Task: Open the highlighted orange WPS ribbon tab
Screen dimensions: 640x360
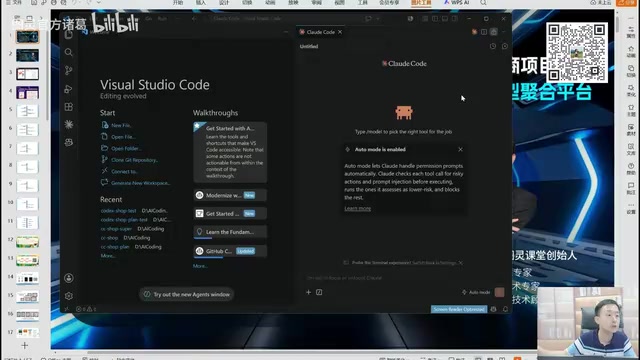Action: pyautogui.click(x=421, y=2)
